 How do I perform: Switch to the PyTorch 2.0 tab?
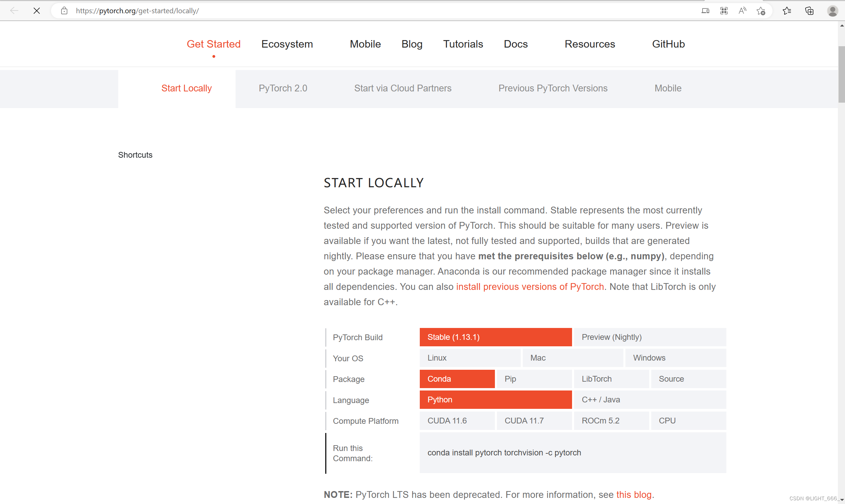pyautogui.click(x=283, y=88)
